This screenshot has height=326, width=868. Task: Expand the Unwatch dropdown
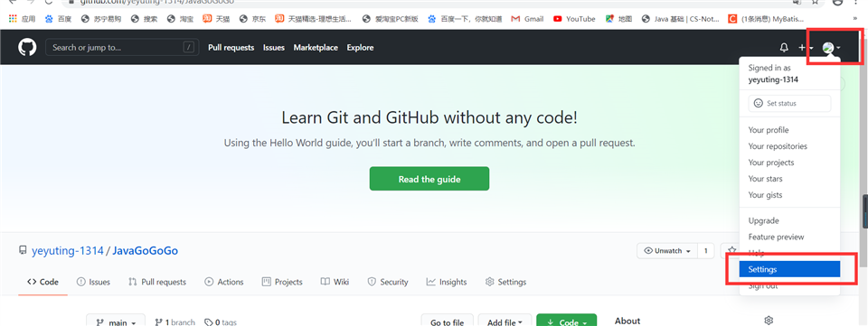(667, 251)
